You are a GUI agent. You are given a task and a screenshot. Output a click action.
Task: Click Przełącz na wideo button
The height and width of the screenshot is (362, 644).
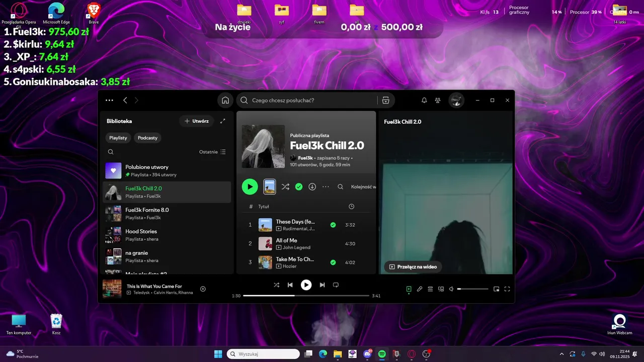point(413,267)
